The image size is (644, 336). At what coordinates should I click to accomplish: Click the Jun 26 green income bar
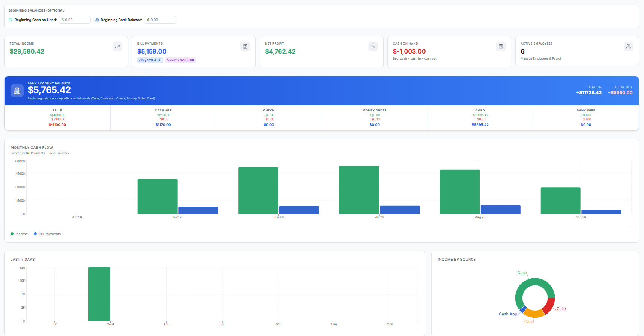pyautogui.click(x=258, y=191)
